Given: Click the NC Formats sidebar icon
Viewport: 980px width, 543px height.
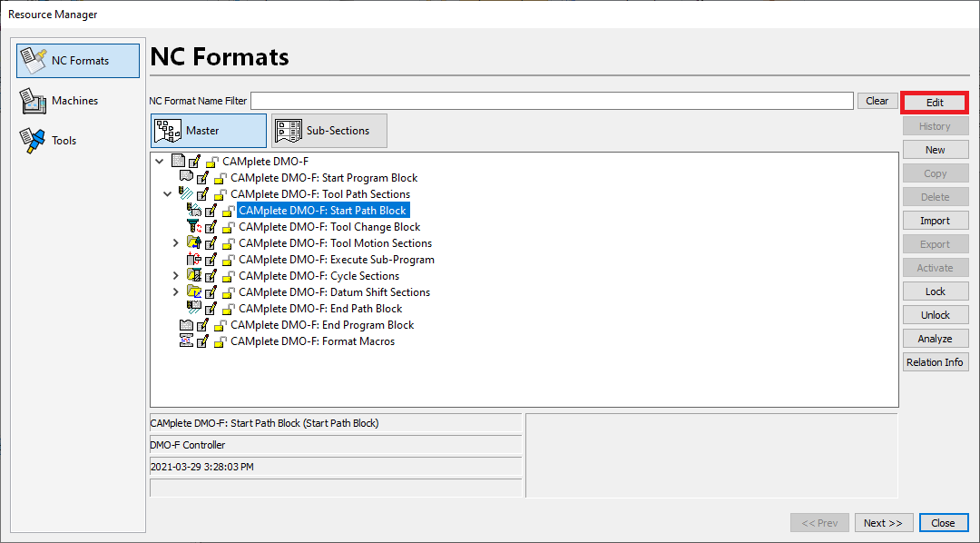Looking at the screenshot, I should coord(33,58).
